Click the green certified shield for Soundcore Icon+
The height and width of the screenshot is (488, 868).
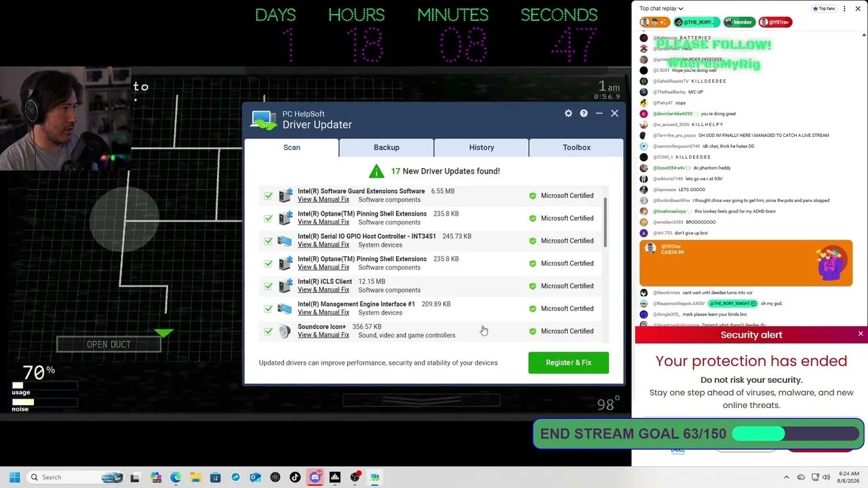click(532, 331)
